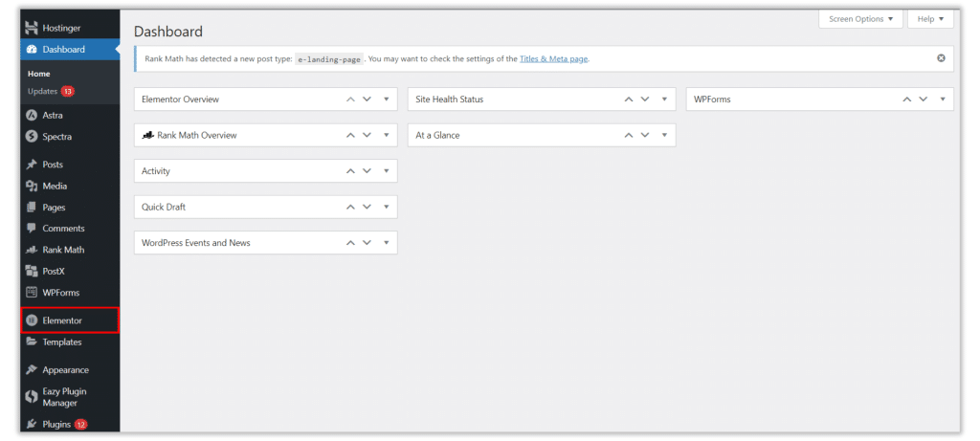Image resolution: width=980 pixels, height=441 pixels.
Task: Click the Rank Math Overview widget title
Action: click(197, 135)
